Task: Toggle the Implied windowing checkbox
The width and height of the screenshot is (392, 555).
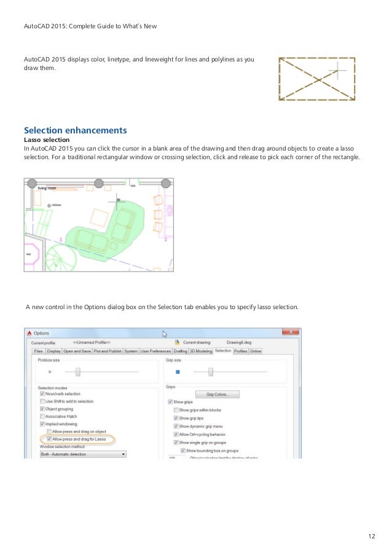Action: [42, 423]
